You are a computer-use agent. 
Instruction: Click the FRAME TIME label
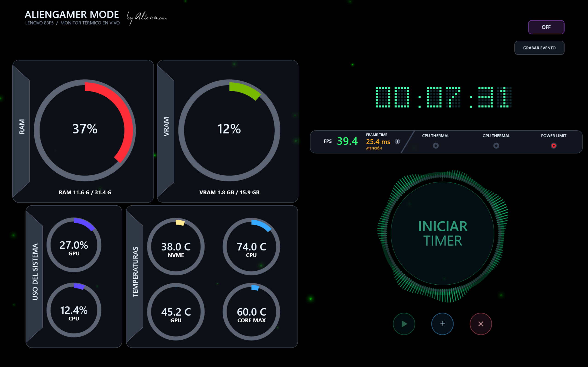pyautogui.click(x=376, y=135)
